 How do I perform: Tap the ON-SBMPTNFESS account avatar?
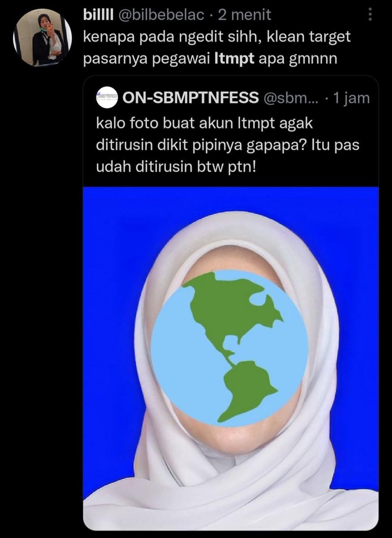[x=107, y=98]
